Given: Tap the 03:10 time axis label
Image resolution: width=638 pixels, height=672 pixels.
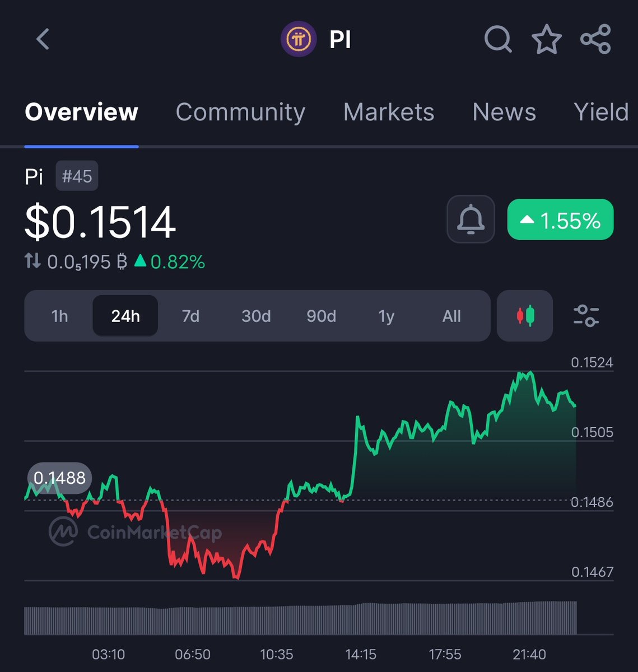Looking at the screenshot, I should point(108,654).
